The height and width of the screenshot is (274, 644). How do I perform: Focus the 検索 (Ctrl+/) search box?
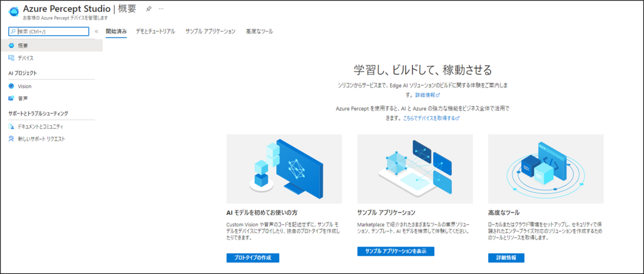[48, 32]
